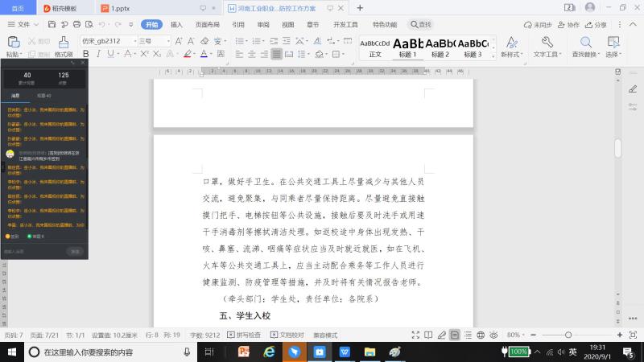Click the Windows taskbar search box
644x362 pixels.
(105, 352)
